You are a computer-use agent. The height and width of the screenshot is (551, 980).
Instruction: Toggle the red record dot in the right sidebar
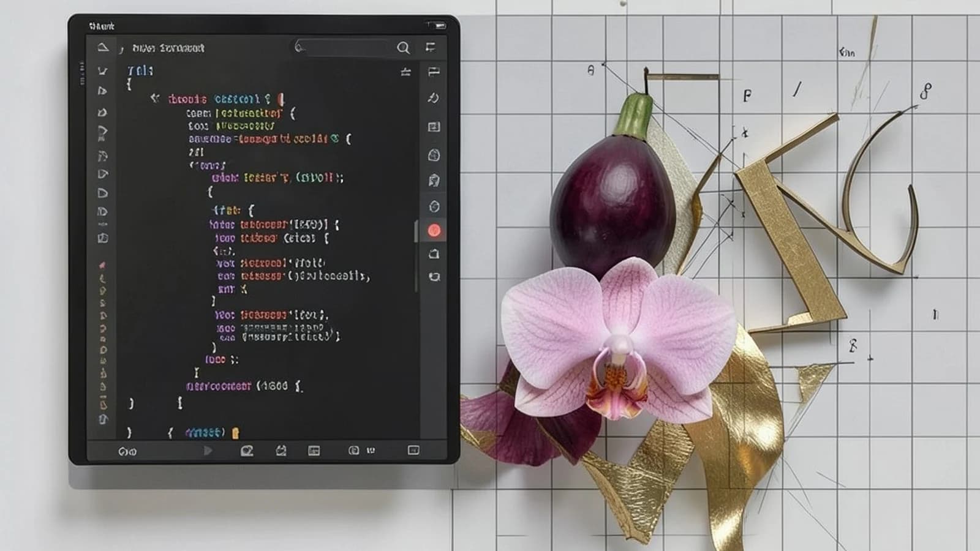click(x=434, y=231)
